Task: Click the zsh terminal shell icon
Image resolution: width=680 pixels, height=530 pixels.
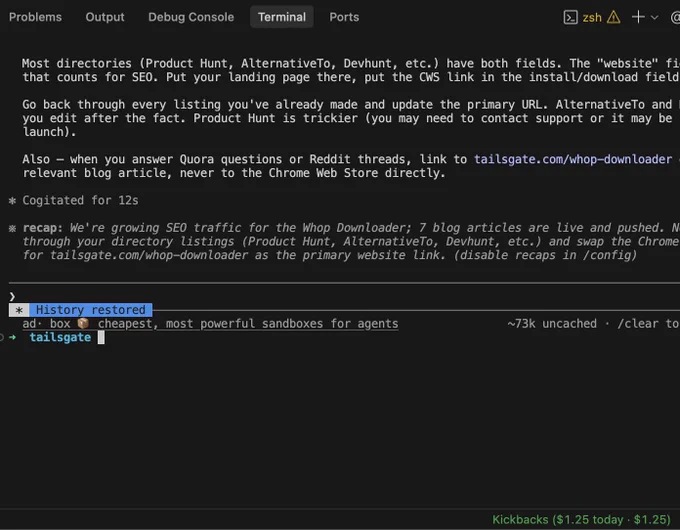Action: (x=570, y=18)
